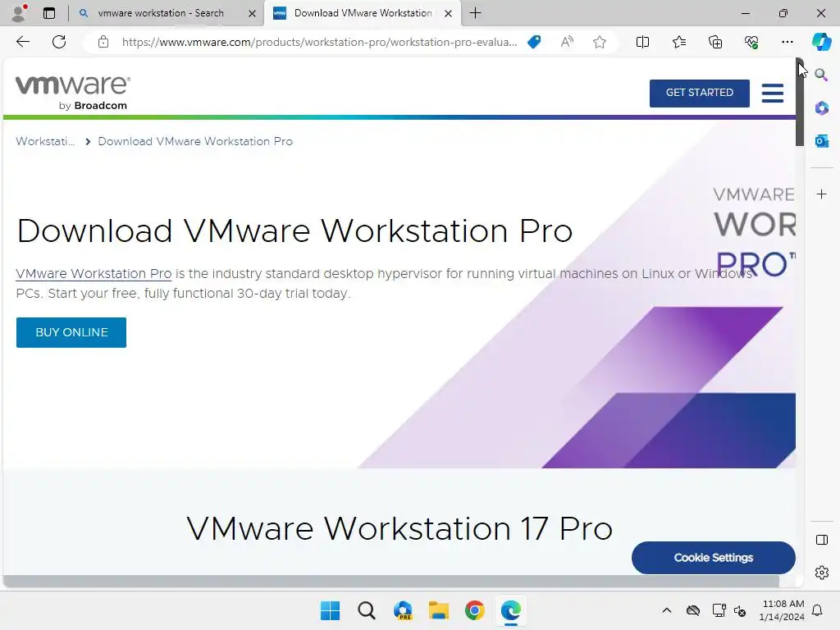840x630 pixels.
Task: Open taskbar Search
Action: click(367, 610)
